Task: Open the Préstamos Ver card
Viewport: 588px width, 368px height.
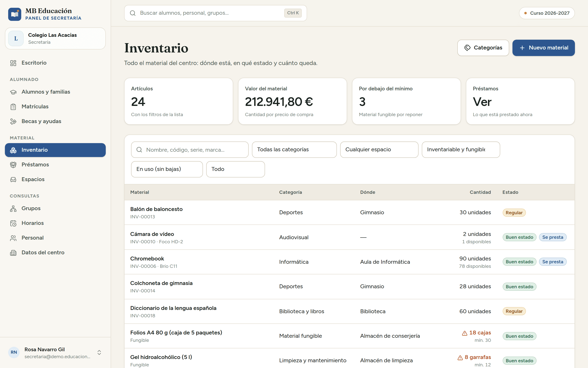Action: coord(520,101)
